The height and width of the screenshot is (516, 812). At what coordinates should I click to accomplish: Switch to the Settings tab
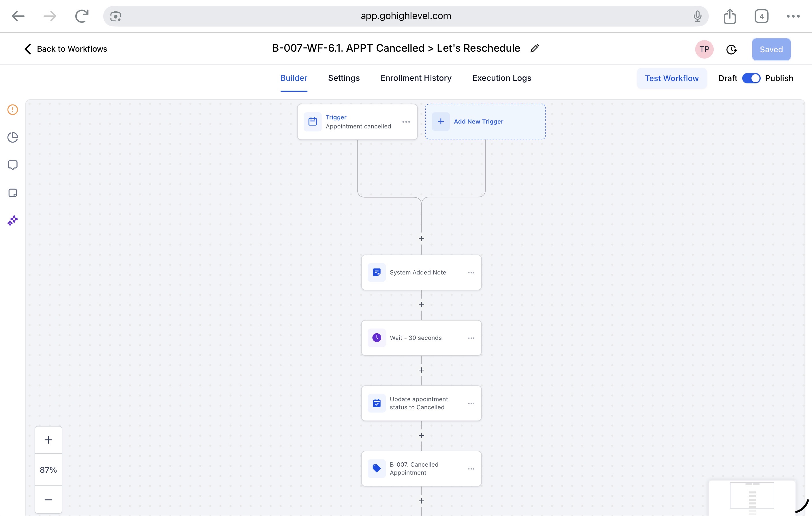344,78
